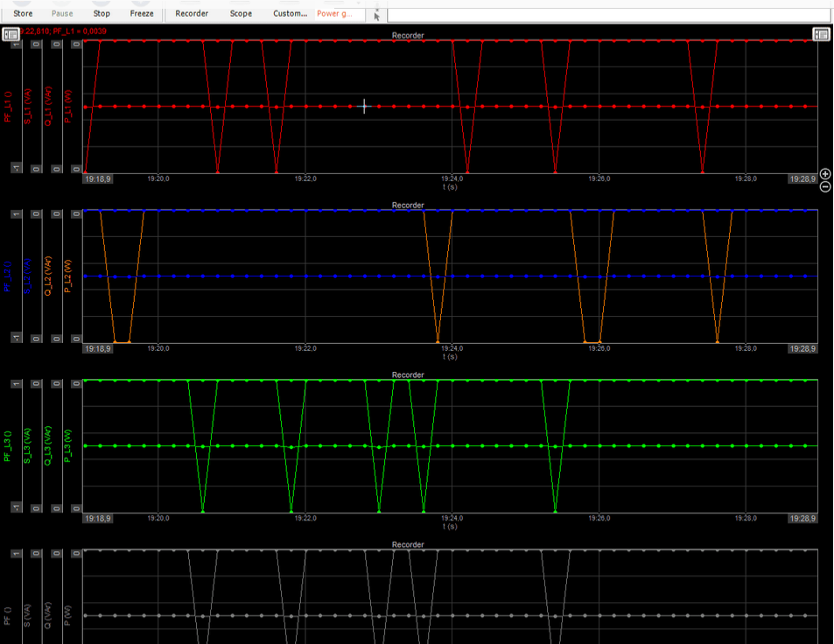Viewport: 834px width, 644px height.
Task: Select the PF_L2 axis label
Action: click(x=8, y=276)
